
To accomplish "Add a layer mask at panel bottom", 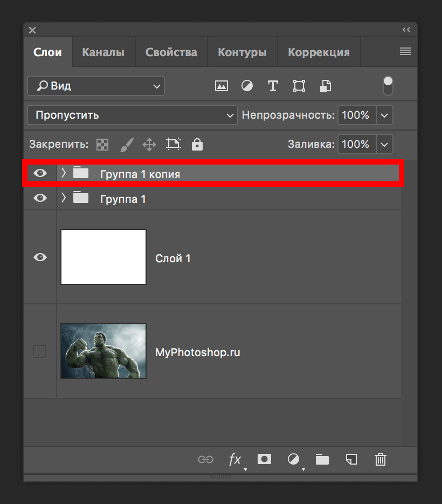I will pyautogui.click(x=264, y=459).
